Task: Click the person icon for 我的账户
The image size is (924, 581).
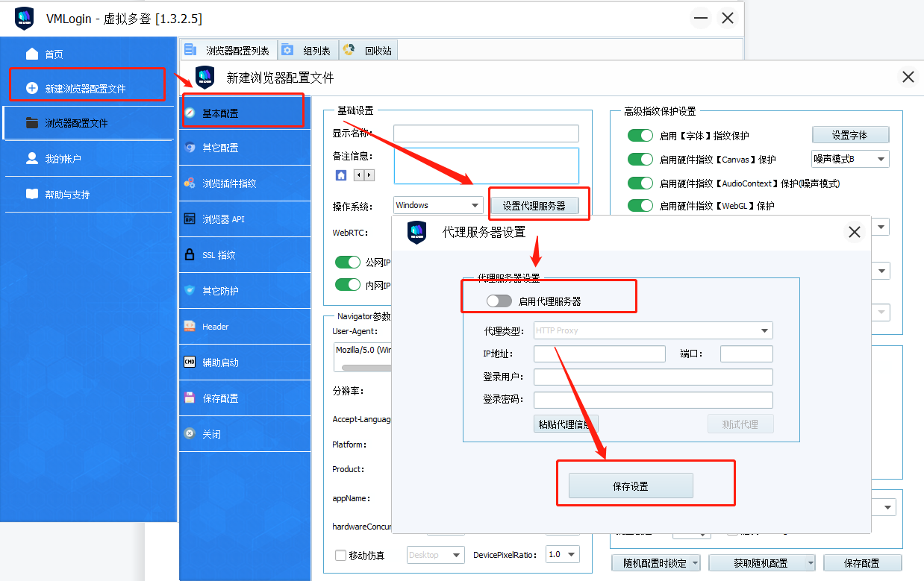Action: click(31, 158)
